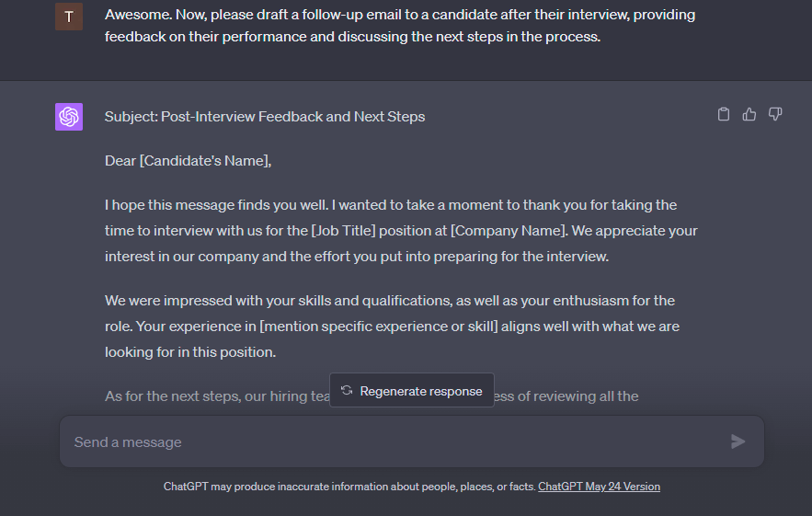Click the Regenerate response button

(x=412, y=390)
